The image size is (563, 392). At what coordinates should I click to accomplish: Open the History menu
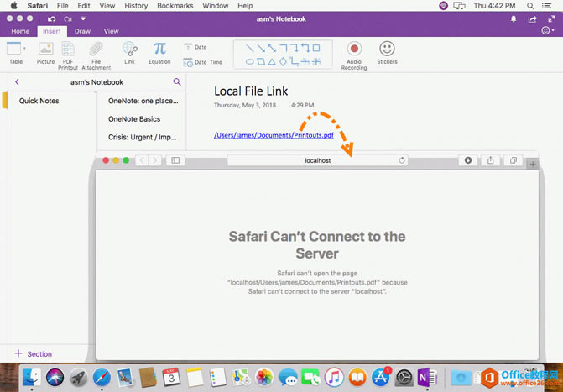coord(136,6)
